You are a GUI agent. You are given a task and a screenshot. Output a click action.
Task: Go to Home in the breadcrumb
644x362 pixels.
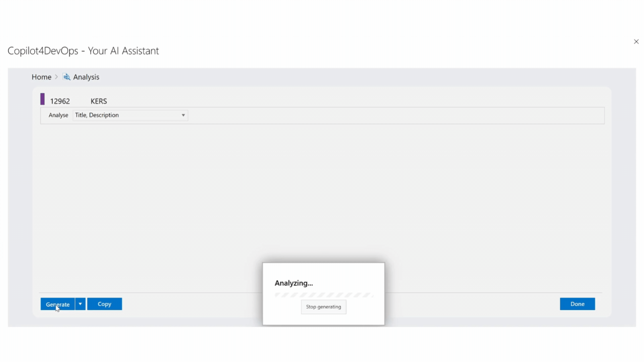41,77
